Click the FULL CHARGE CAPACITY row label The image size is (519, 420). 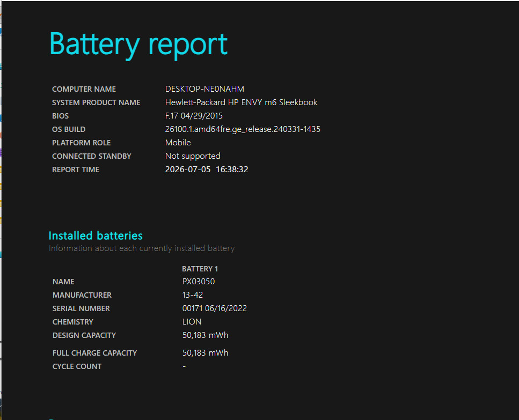point(94,353)
